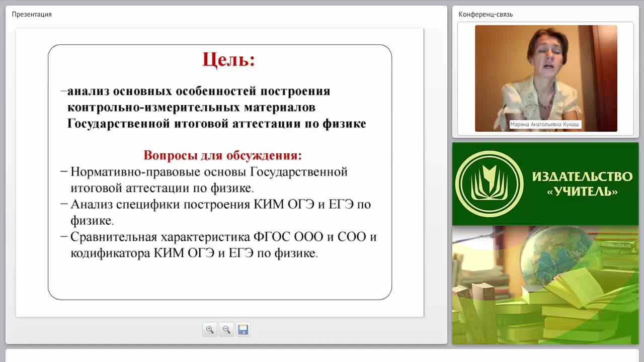Click the red text Вопросы для обсуждения:

(222, 155)
